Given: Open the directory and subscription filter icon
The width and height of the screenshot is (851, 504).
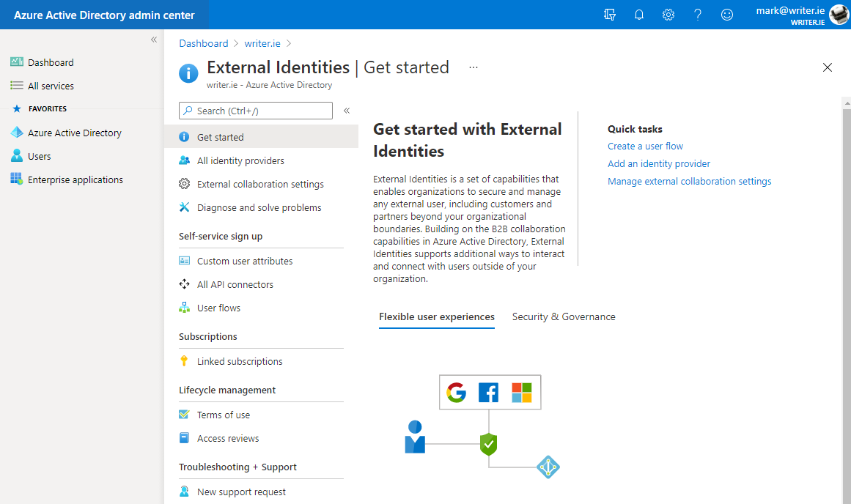Looking at the screenshot, I should (610, 15).
